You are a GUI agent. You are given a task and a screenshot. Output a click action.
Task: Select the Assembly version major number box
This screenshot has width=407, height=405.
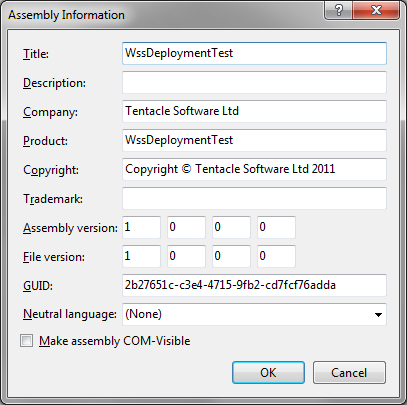point(141,227)
